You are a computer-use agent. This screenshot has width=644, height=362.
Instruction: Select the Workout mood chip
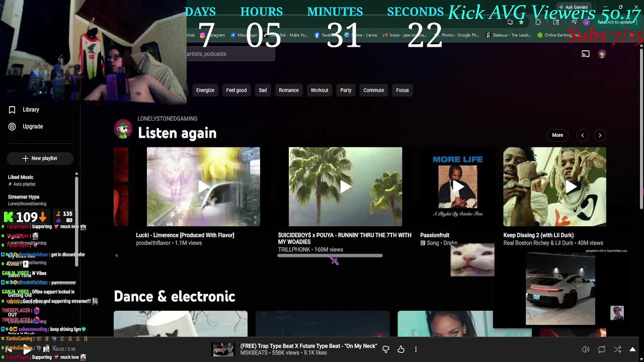tap(319, 90)
